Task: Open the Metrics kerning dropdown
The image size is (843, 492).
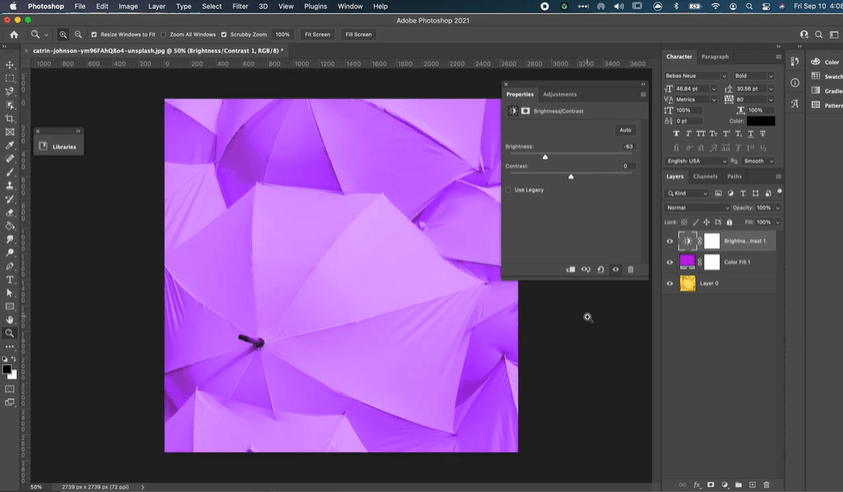Action: (713, 99)
